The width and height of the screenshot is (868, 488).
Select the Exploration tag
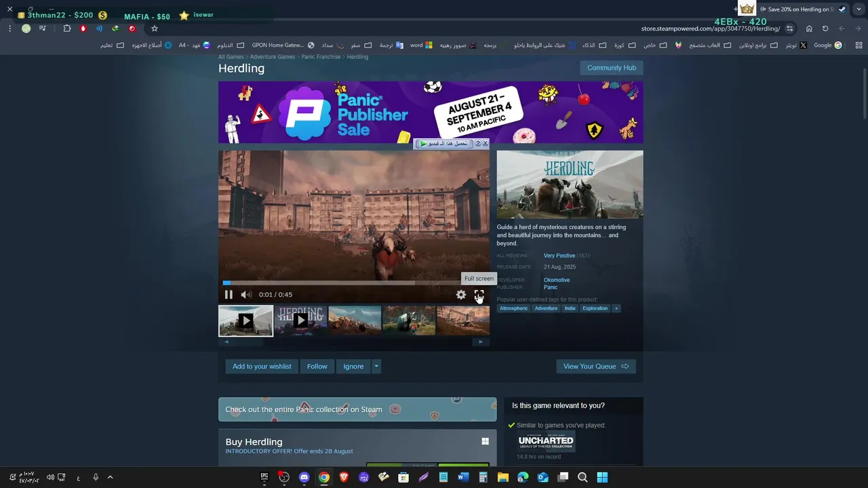(x=595, y=308)
